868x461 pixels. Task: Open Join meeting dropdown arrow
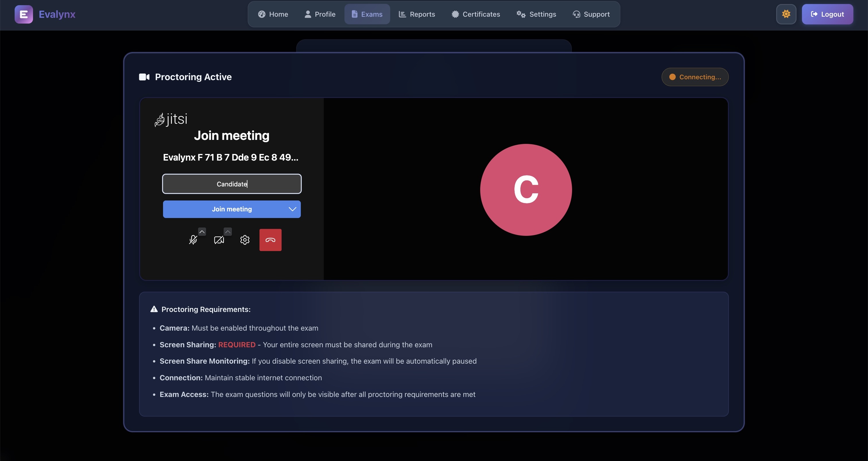[292, 209]
